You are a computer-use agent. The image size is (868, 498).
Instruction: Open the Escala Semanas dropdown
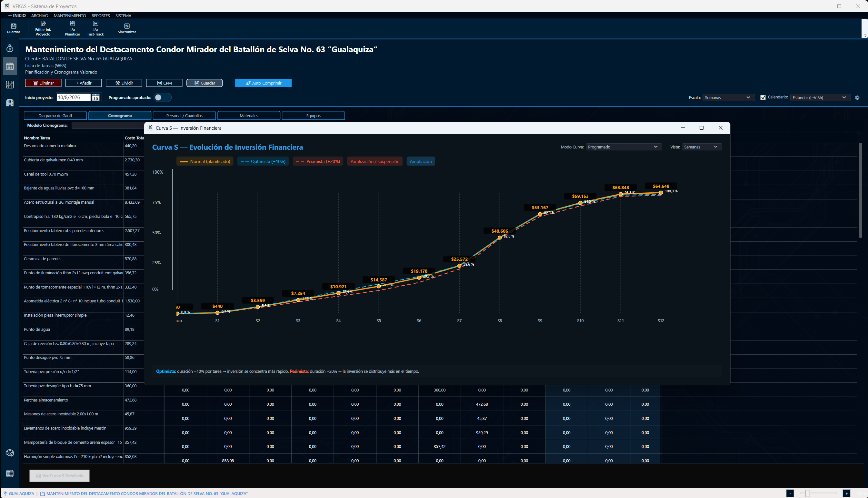click(x=728, y=98)
